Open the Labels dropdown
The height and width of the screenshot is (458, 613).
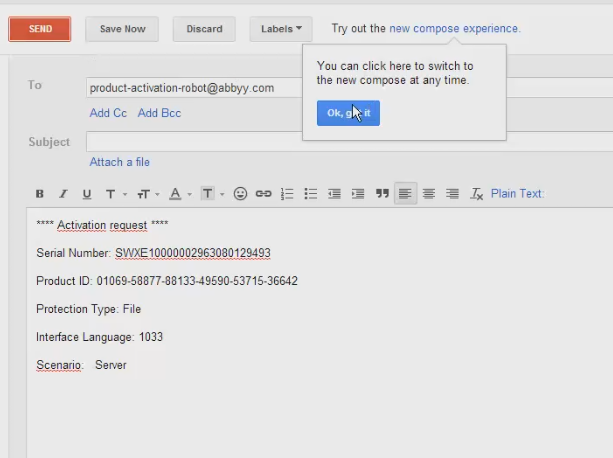tap(281, 29)
